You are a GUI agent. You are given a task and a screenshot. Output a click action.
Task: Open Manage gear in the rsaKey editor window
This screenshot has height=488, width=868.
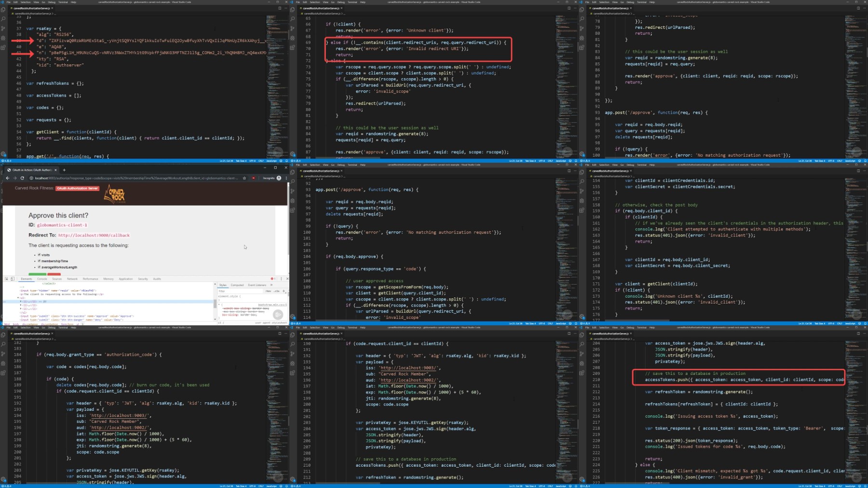tap(3, 154)
